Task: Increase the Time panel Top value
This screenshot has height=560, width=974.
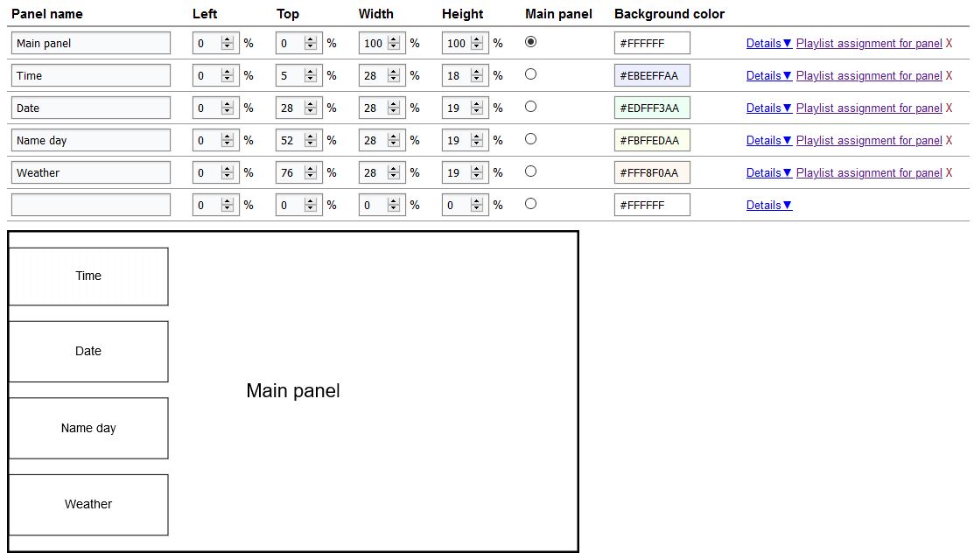Action: coord(311,72)
